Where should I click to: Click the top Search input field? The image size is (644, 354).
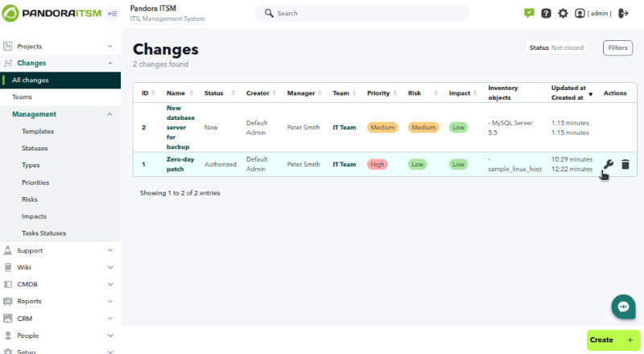coord(361,13)
